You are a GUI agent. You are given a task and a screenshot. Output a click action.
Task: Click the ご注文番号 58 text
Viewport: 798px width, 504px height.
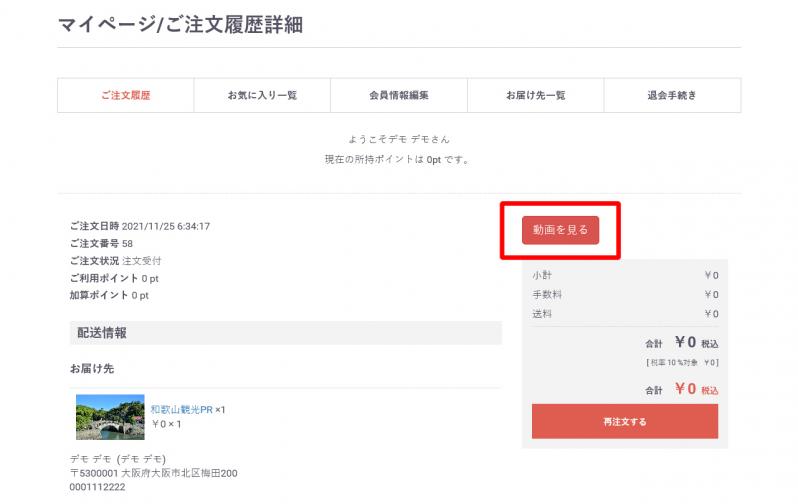[102, 243]
